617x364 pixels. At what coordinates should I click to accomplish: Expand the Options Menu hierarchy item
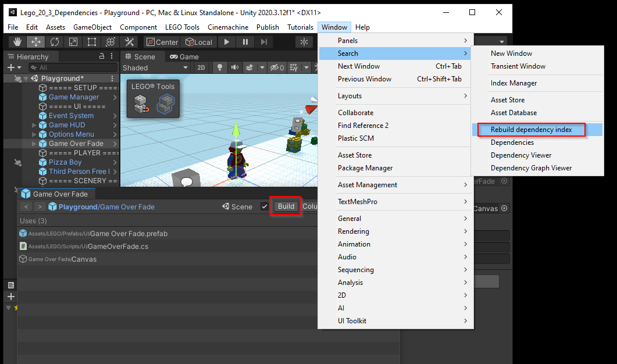pyautogui.click(x=34, y=134)
